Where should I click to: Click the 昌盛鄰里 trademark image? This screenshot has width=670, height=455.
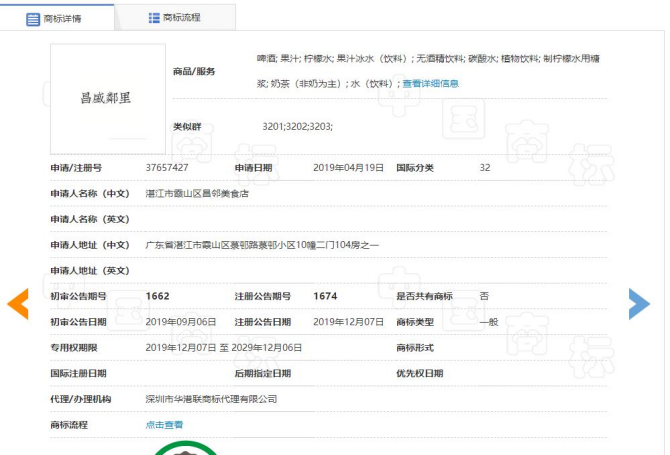point(107,99)
